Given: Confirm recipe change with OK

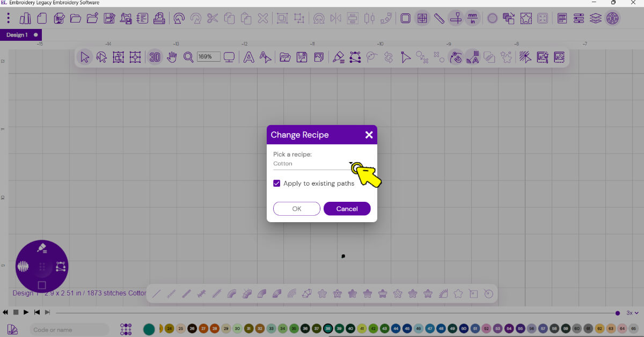Looking at the screenshot, I should (x=297, y=209).
